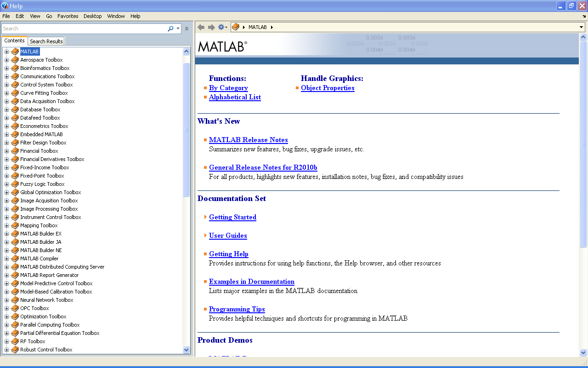Image resolution: width=588 pixels, height=368 pixels.
Task: Select MATLAB Distributed Computing Server item
Action: 62,267
